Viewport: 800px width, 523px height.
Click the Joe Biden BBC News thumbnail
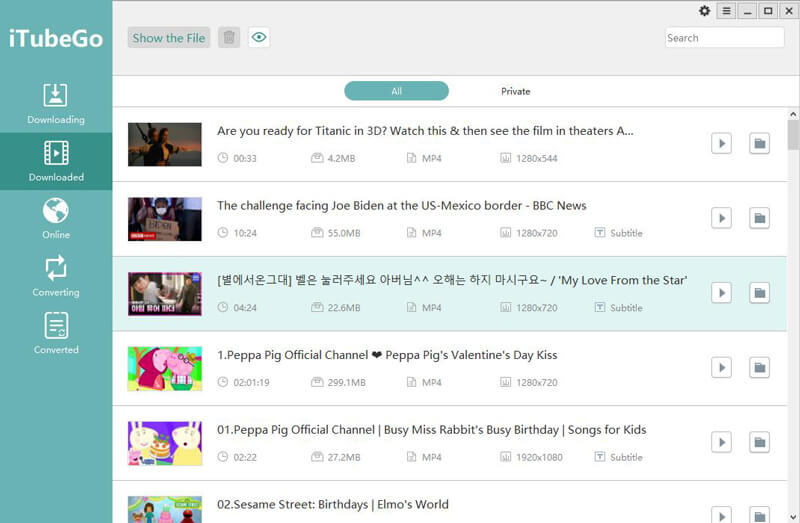(x=165, y=219)
